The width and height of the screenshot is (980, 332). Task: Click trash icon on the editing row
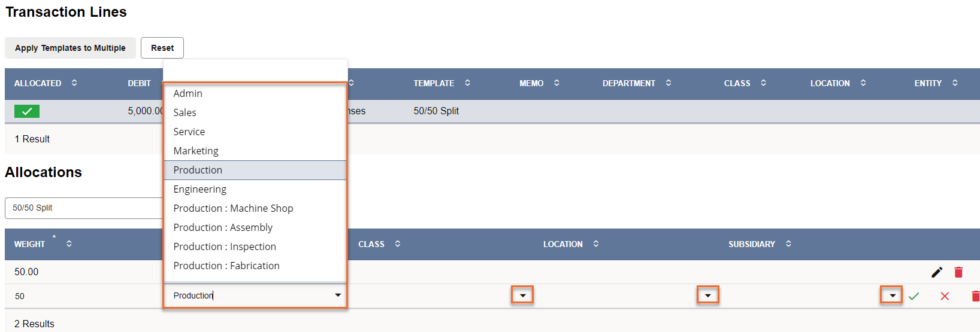click(x=975, y=296)
